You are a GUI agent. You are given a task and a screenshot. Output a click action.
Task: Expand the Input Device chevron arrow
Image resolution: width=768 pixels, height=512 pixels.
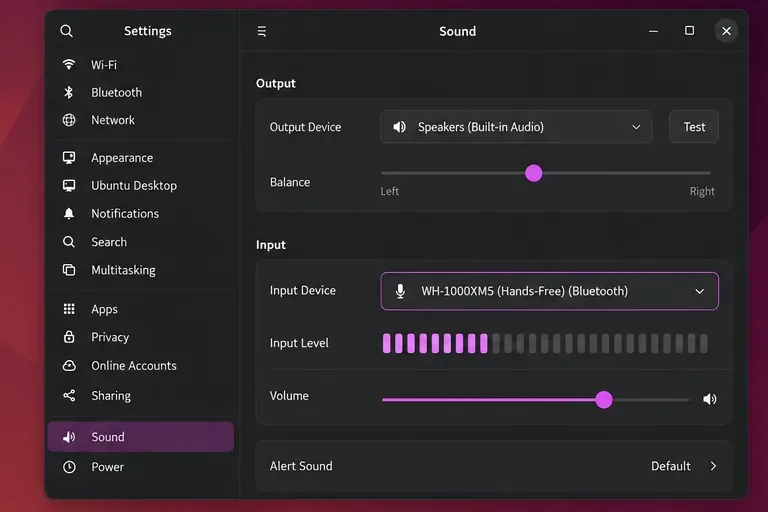[699, 292]
